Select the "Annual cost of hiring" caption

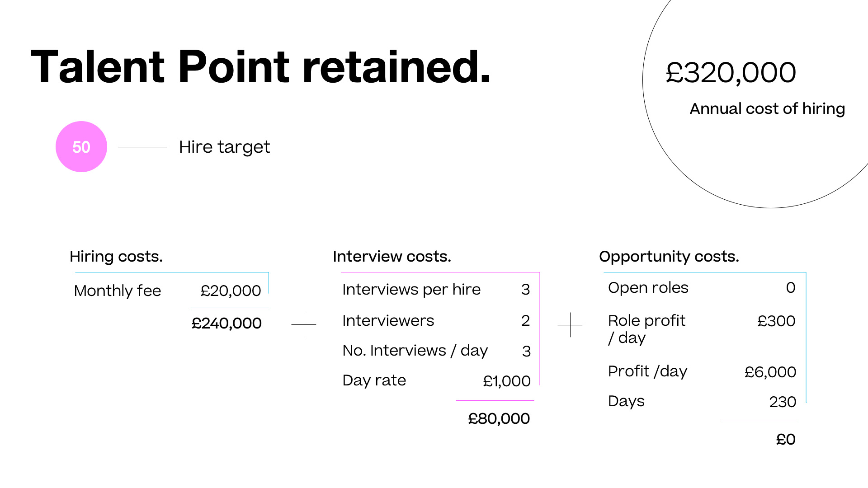767,109
